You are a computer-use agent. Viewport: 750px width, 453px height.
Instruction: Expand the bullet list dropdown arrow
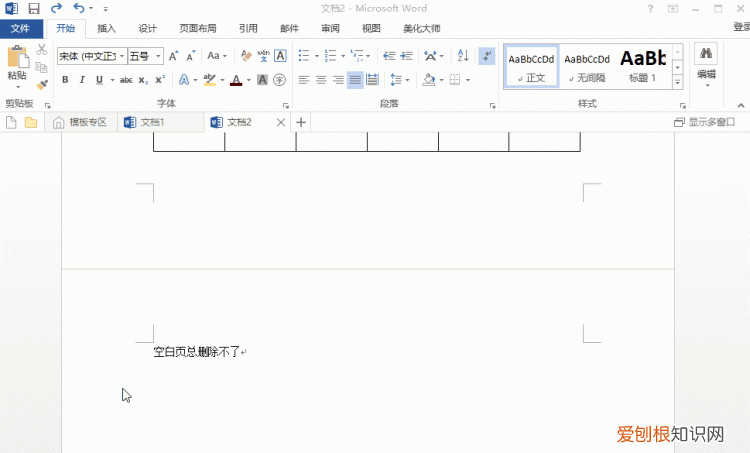click(x=317, y=56)
